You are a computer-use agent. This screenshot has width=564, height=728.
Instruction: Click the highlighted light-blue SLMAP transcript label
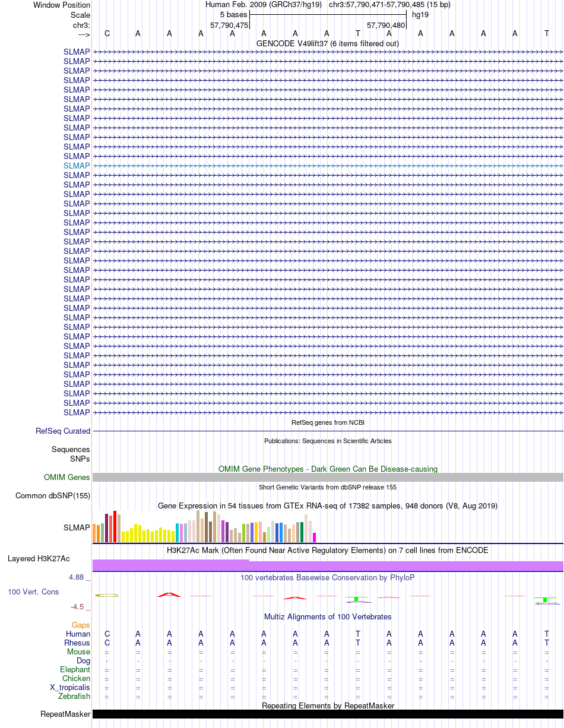(x=77, y=166)
